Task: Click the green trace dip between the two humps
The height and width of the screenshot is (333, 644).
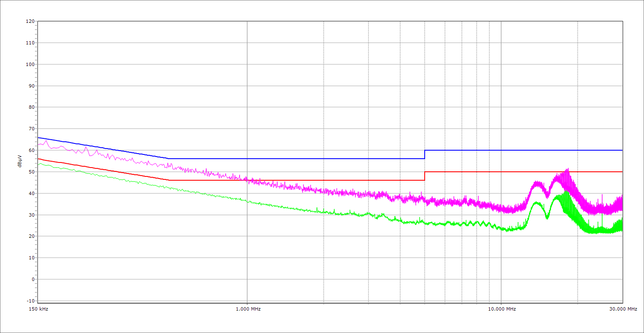Action: pos(547,218)
